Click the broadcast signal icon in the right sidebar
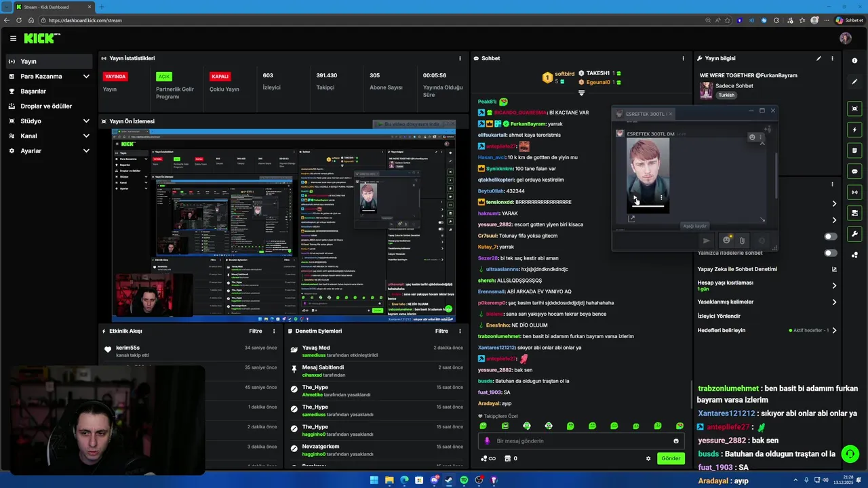The width and height of the screenshot is (868, 488). coord(854,192)
